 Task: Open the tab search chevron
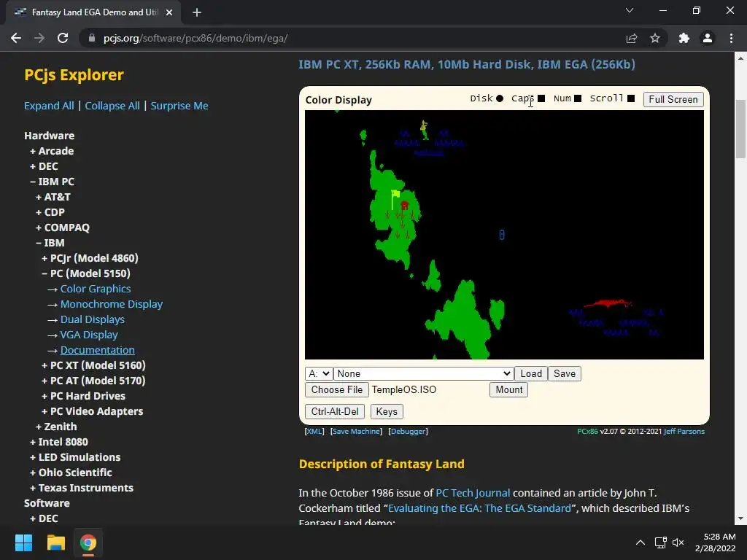point(630,10)
